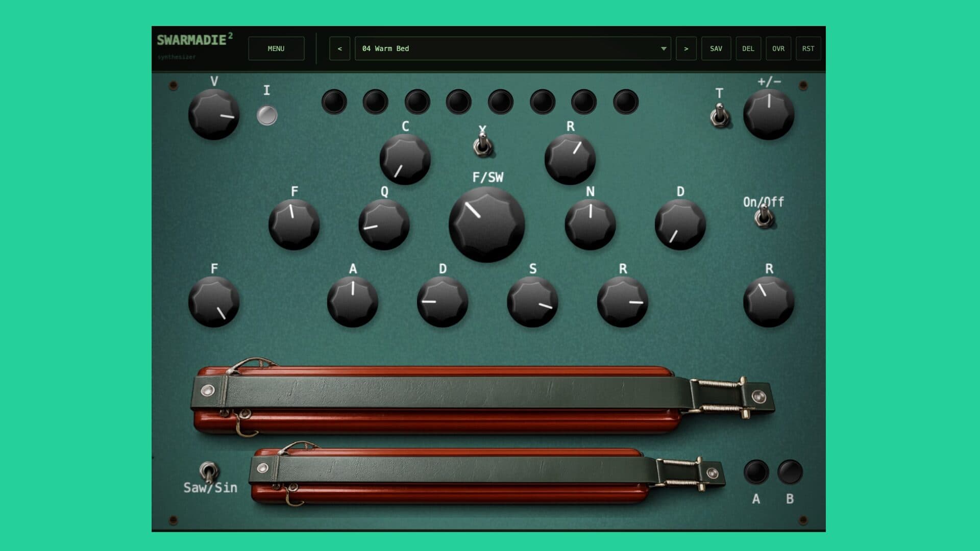The width and height of the screenshot is (980, 551).
Task: Click the R knob beside the X switch
Action: pos(570,159)
